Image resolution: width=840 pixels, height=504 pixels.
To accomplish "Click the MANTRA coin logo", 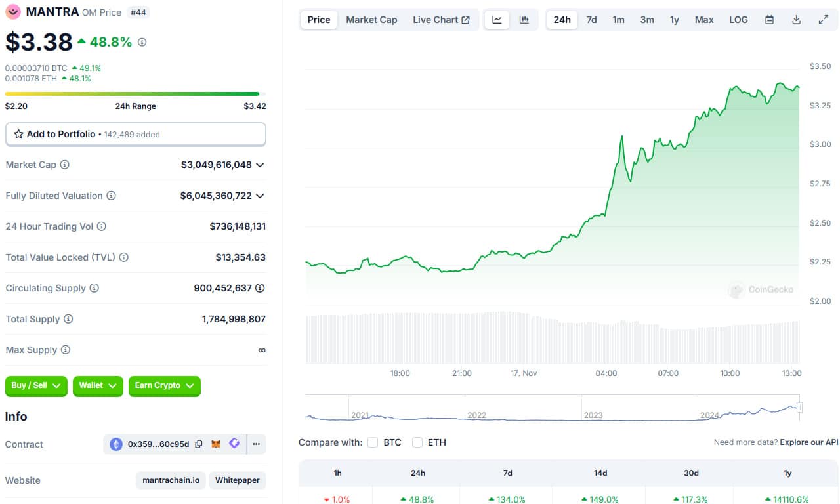I will (x=13, y=12).
